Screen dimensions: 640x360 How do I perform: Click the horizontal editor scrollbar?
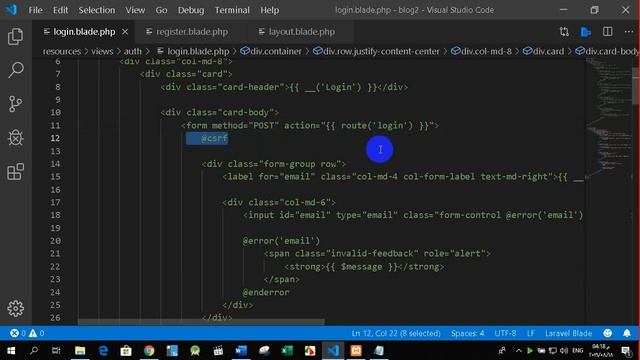click(x=201, y=322)
